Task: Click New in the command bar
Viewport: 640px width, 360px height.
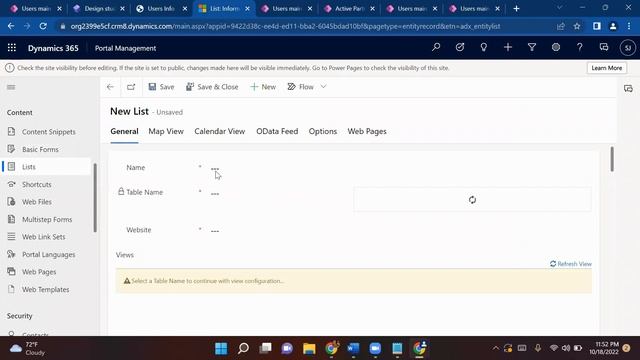Action: pos(263,87)
